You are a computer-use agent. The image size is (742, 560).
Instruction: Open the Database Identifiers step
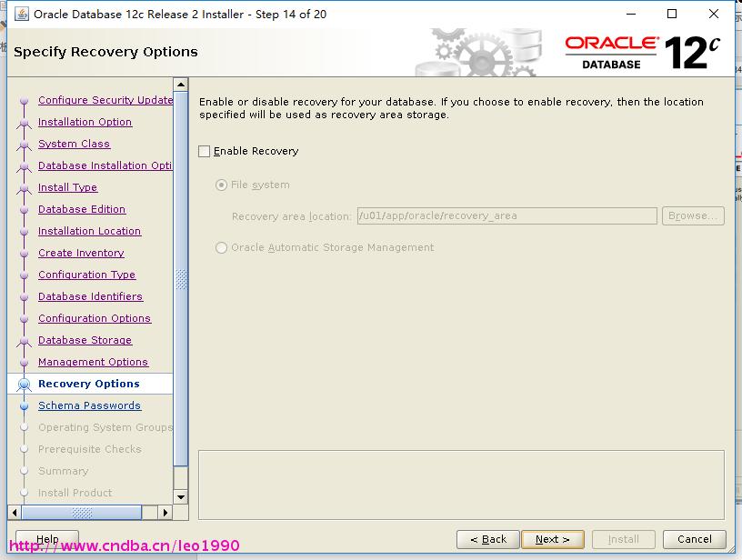pyautogui.click(x=90, y=296)
